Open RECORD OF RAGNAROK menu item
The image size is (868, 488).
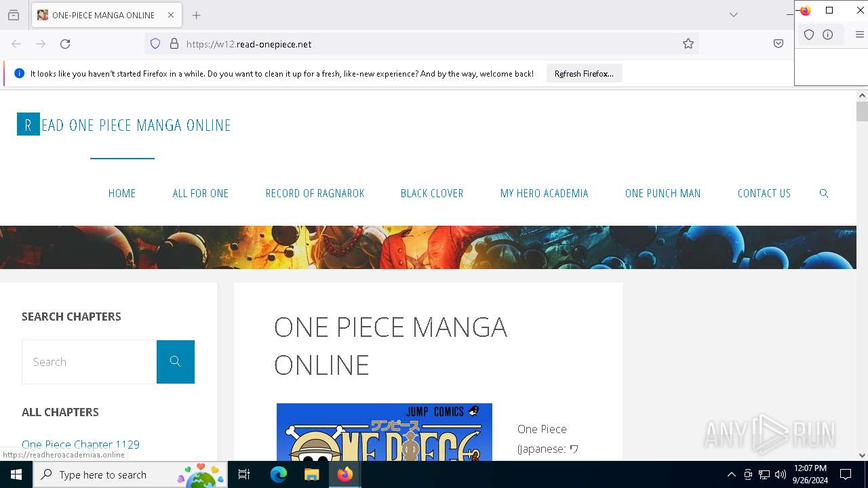point(315,193)
